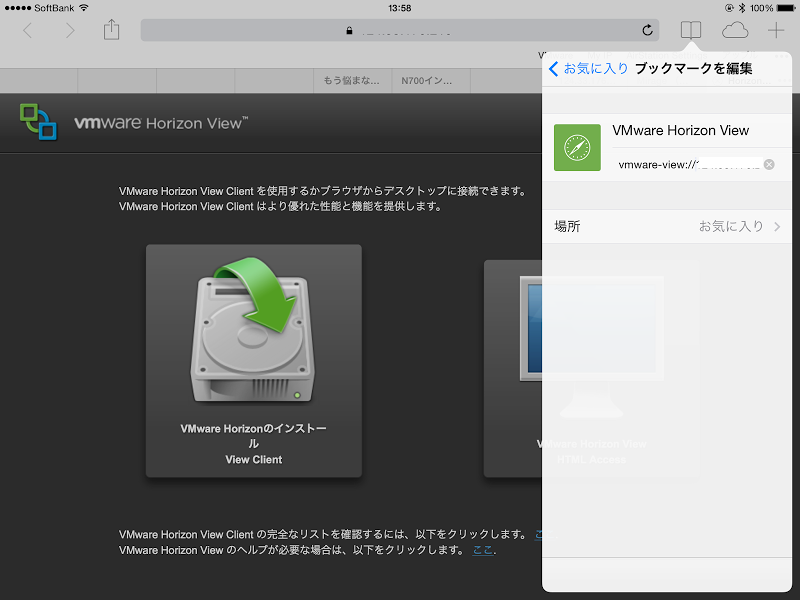Open the 場所 location row
Viewport: 800px width, 600px height.
tap(667, 226)
